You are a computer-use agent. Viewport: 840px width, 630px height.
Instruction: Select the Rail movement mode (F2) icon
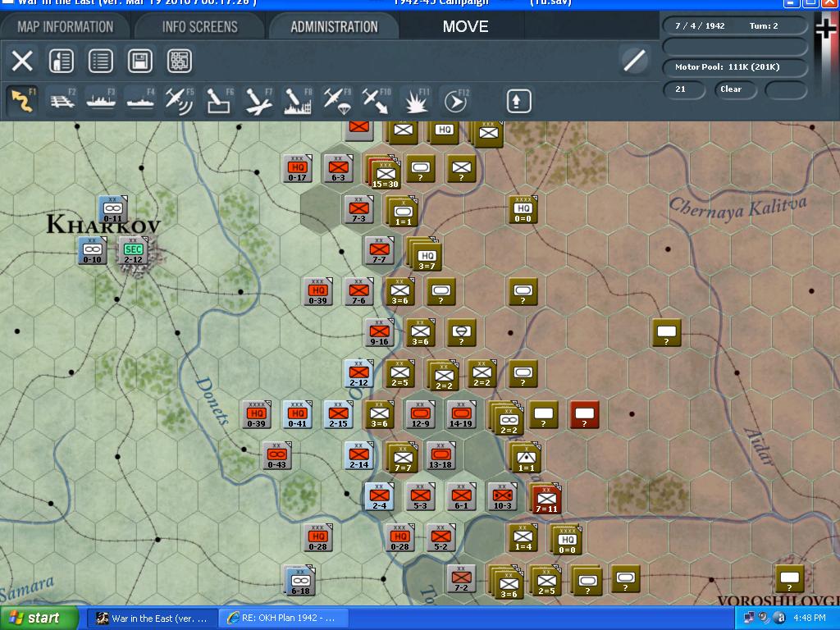pyautogui.click(x=62, y=101)
